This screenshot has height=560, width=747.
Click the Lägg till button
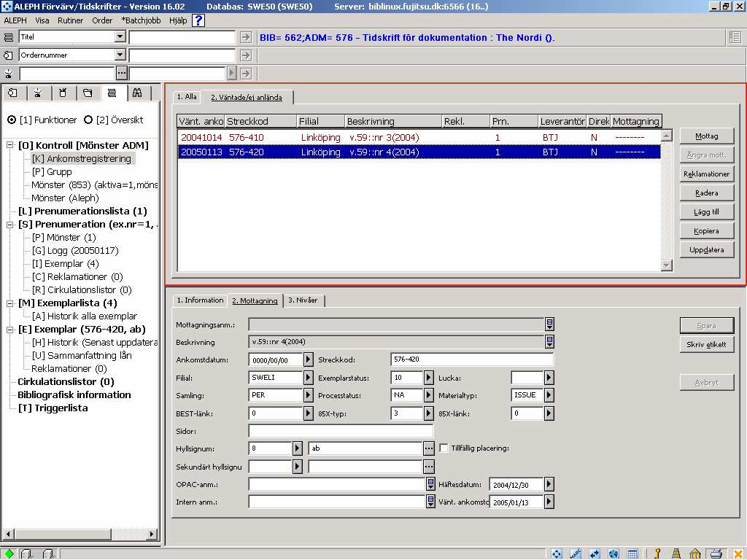click(x=706, y=212)
